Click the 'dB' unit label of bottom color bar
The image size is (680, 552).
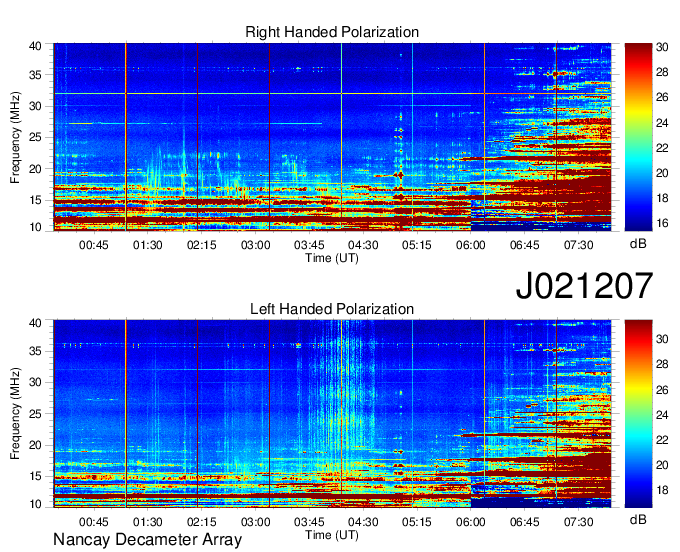[638, 519]
